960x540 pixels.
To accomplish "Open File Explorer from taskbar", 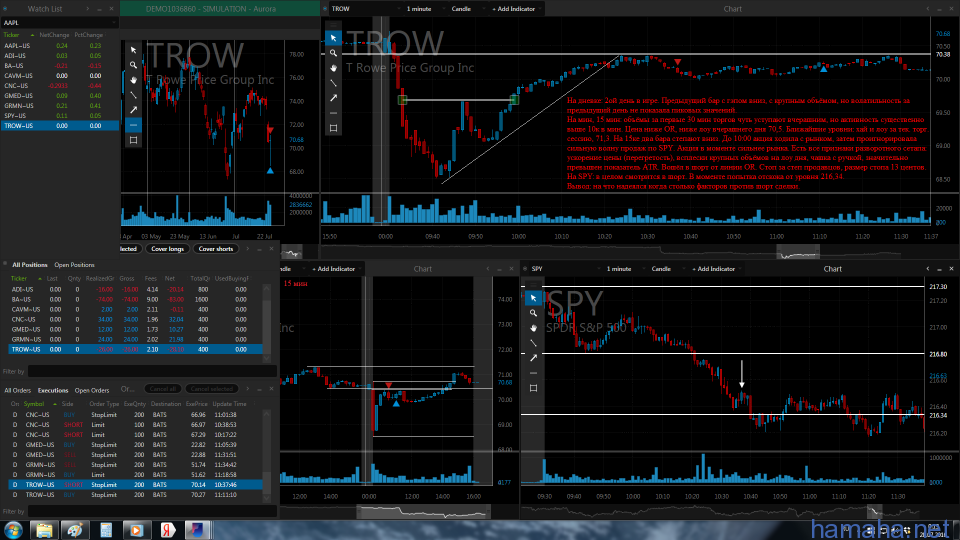I will pyautogui.click(x=44, y=530).
